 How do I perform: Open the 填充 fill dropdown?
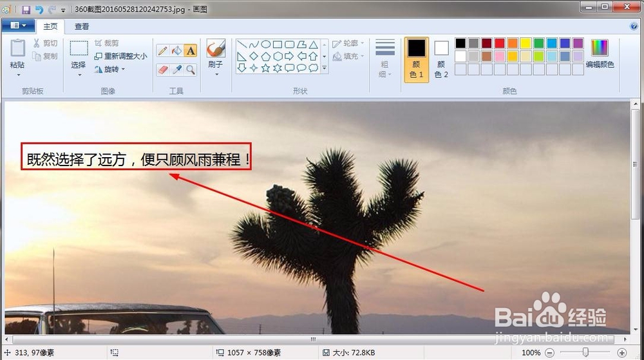348,56
